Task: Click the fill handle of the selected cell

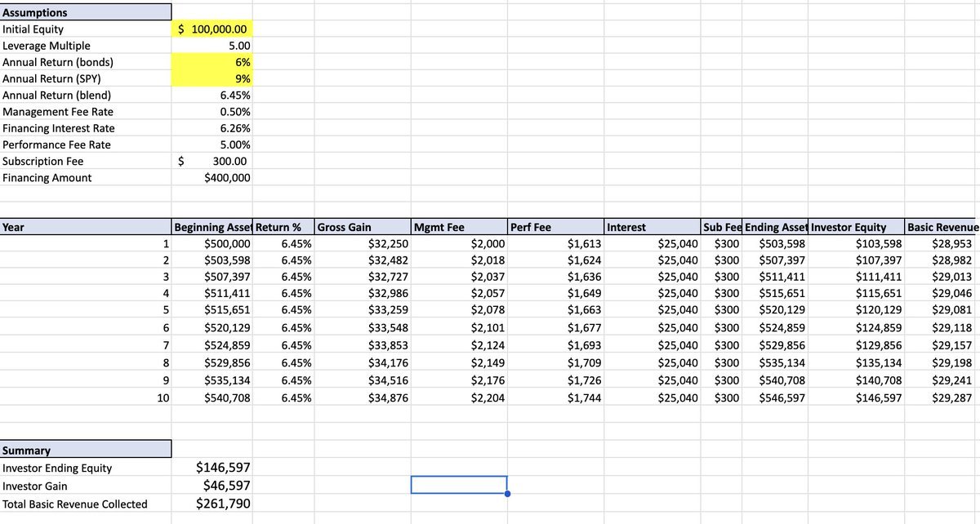Action: coord(507,494)
